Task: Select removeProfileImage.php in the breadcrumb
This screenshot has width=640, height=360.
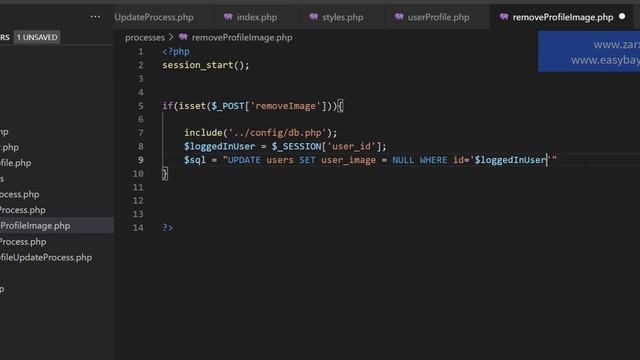Action: coord(242,38)
